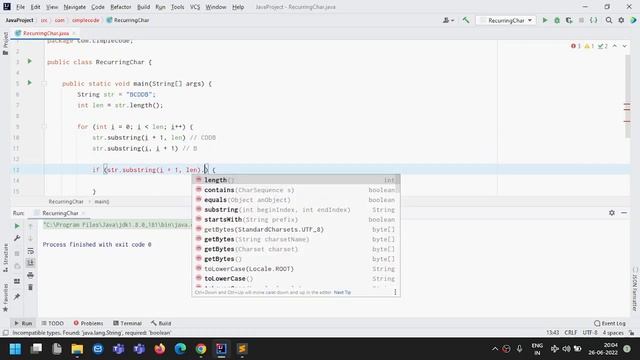Select contains(CharSequence s) suggestion
The width and height of the screenshot is (640, 360).
point(296,190)
